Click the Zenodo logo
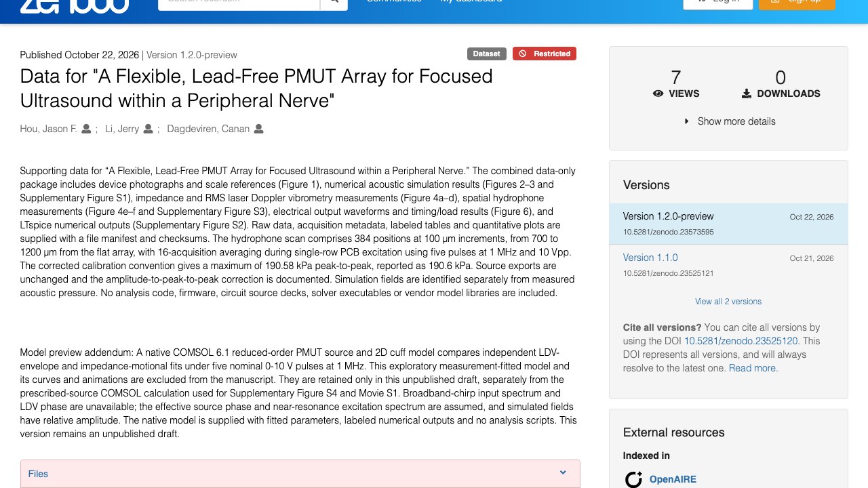Viewport: 868px width, 488px height. (x=75, y=5)
